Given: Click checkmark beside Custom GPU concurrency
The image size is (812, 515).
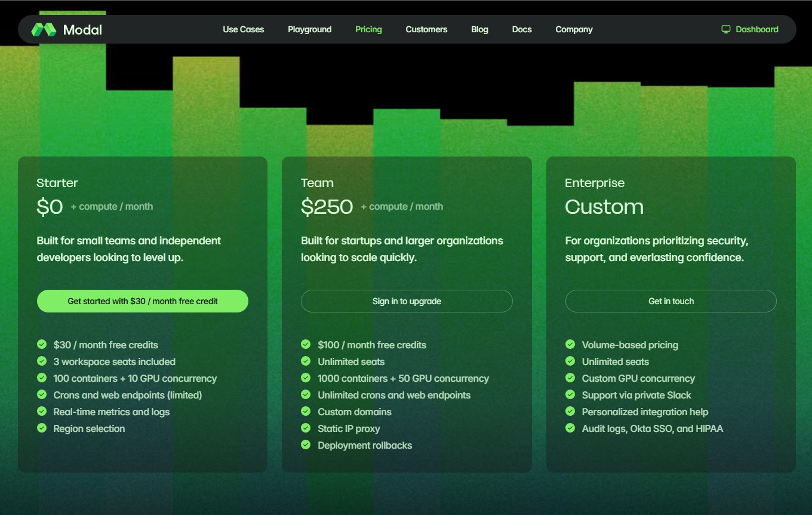Looking at the screenshot, I should coord(570,378).
